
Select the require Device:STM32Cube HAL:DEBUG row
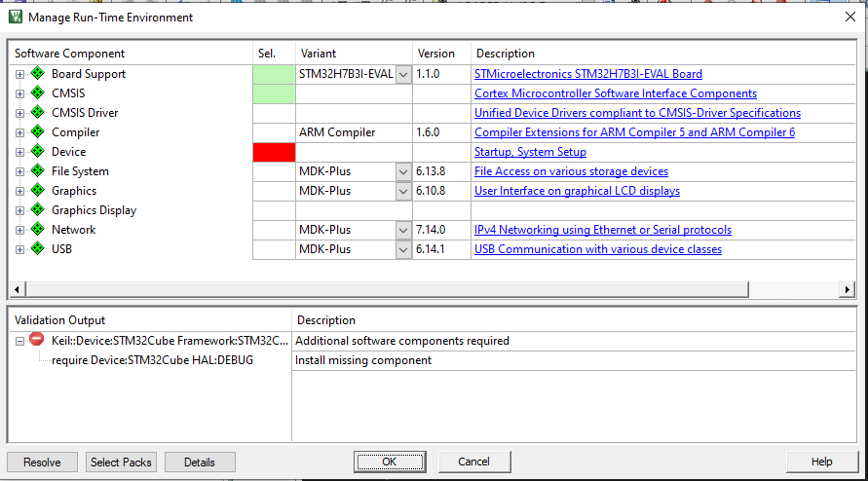[x=152, y=360]
